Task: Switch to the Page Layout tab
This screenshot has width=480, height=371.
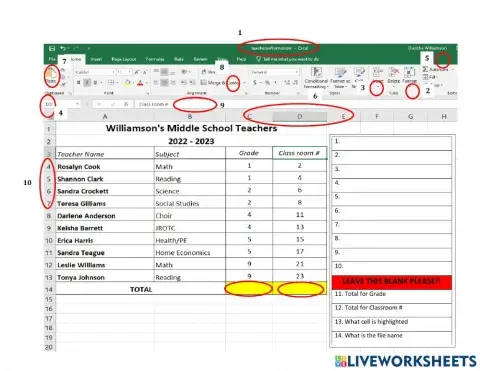Action: tap(124, 59)
